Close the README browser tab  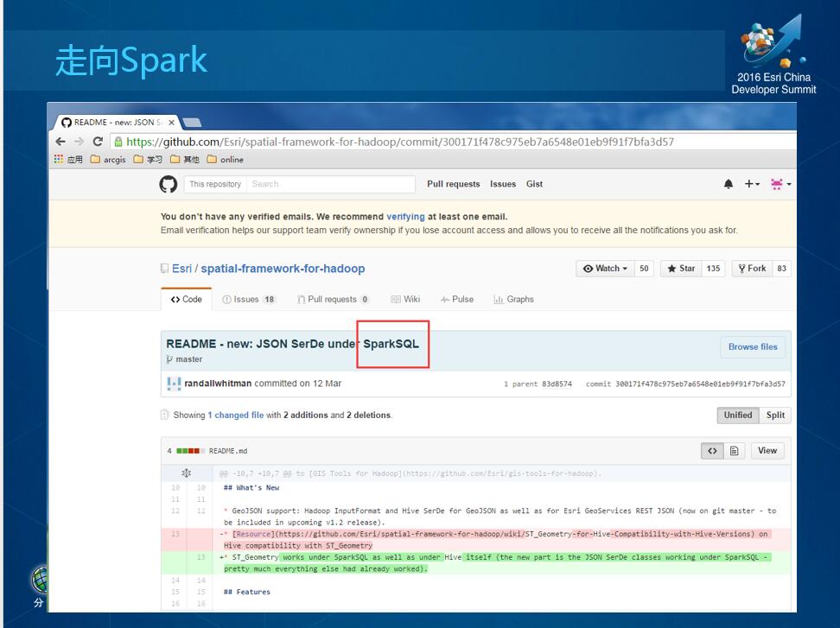tap(171, 122)
